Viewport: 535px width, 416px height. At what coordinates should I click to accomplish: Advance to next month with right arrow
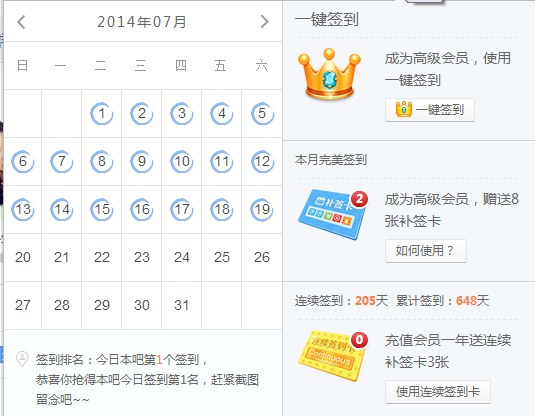click(264, 22)
